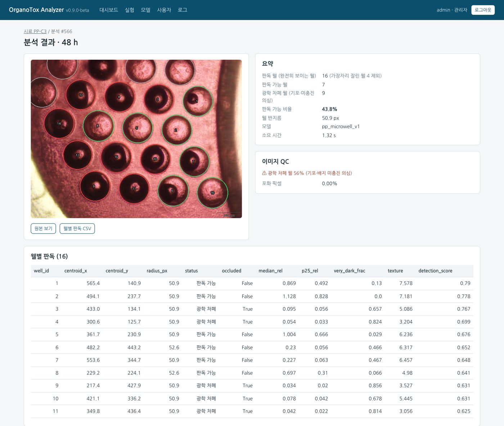
Task: Select 사용자 in the top navigation
Action: 164,10
